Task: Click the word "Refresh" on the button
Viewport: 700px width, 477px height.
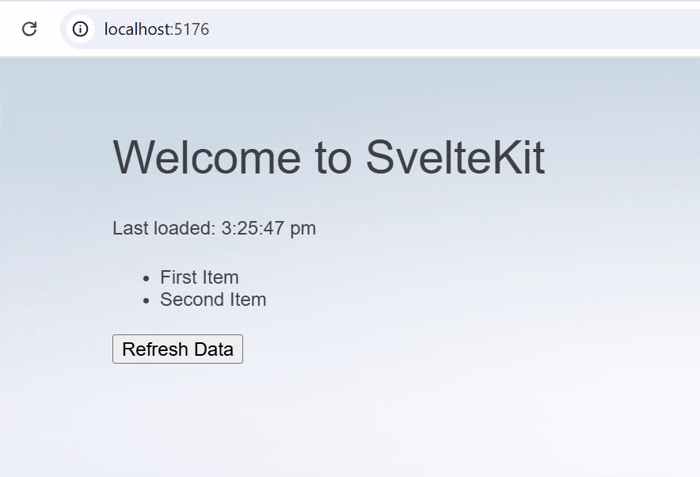Action: [x=155, y=349]
